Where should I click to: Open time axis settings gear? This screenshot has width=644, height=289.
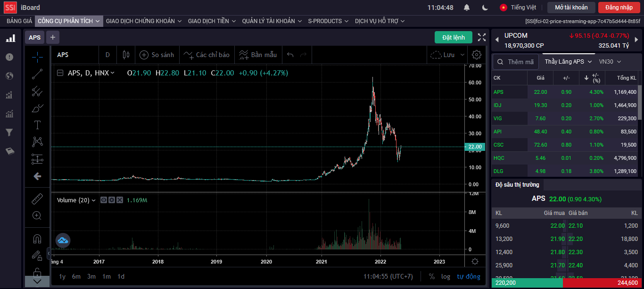click(x=475, y=262)
